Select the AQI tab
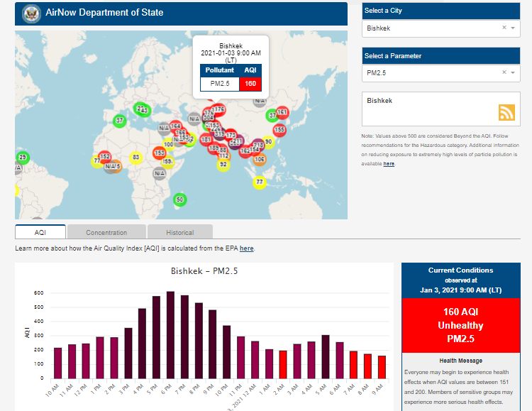 [40, 232]
